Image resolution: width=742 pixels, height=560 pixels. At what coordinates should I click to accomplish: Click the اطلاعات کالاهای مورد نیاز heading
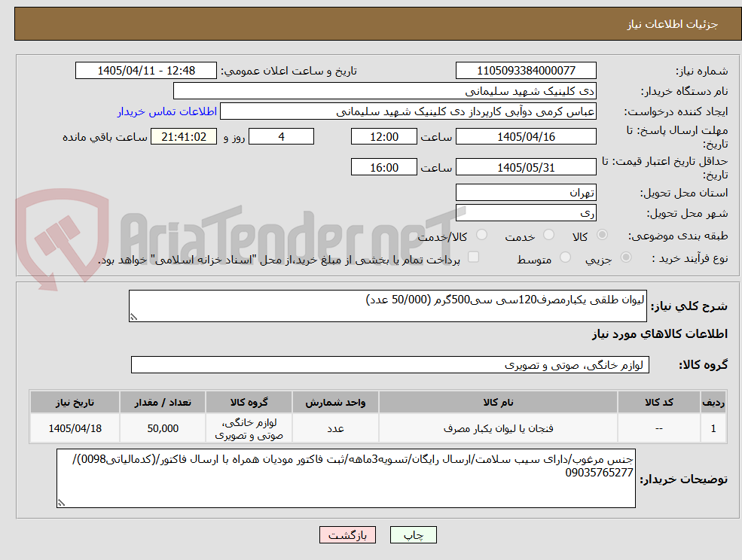point(660,334)
